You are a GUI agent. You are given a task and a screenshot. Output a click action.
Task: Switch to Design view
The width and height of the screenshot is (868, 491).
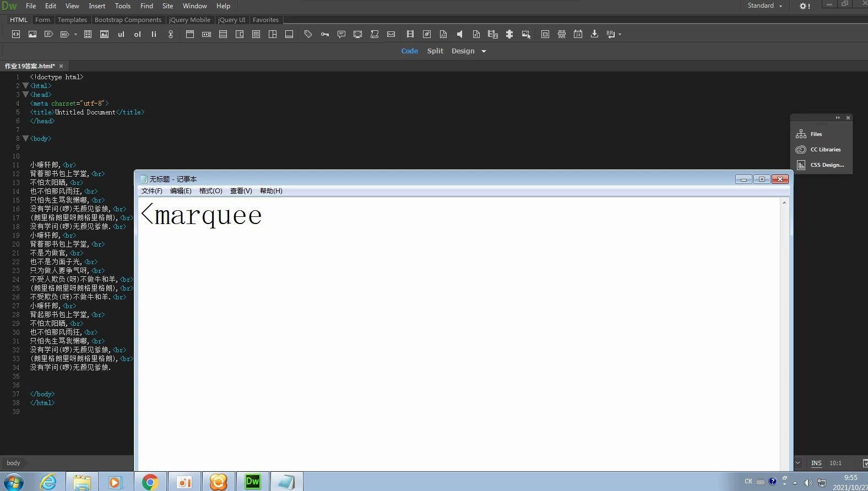click(x=463, y=51)
